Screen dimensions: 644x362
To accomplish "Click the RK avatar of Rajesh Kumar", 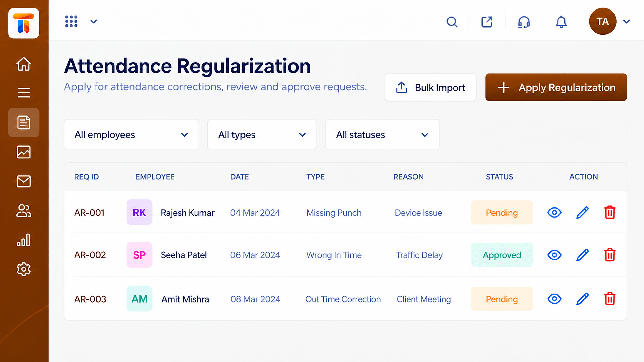I will 139,212.
